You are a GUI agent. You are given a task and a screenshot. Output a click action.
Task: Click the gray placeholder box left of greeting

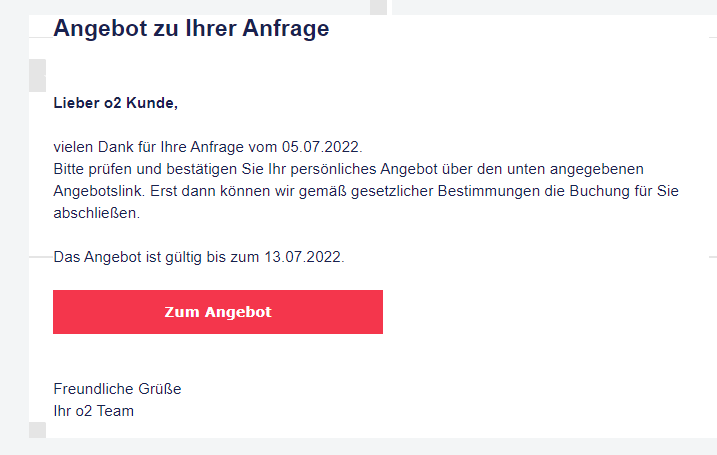click(37, 75)
